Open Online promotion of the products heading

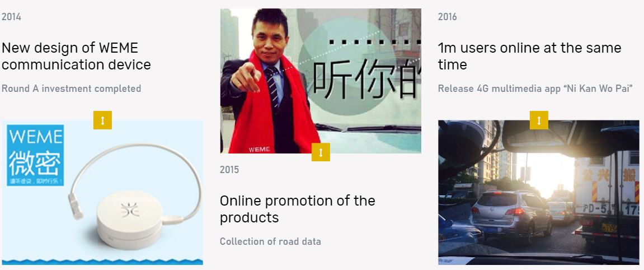pos(297,209)
